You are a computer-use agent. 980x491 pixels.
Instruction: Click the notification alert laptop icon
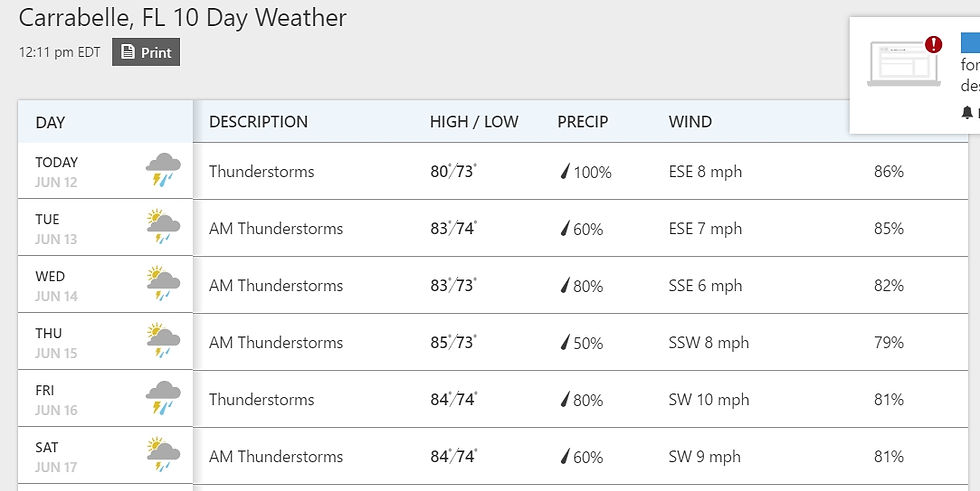point(904,61)
